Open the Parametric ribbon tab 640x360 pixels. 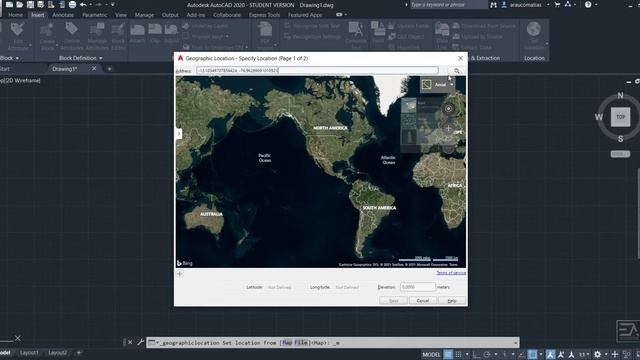click(x=94, y=15)
